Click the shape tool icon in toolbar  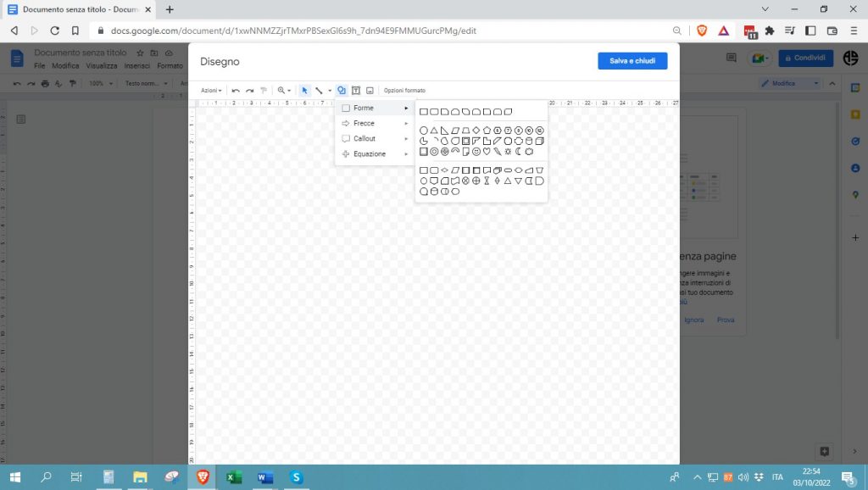tap(342, 91)
